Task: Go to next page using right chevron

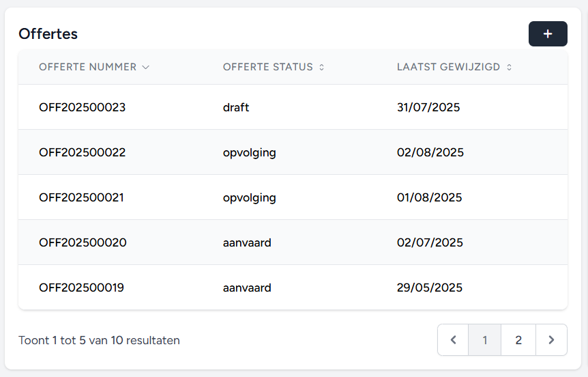Action: (x=551, y=340)
